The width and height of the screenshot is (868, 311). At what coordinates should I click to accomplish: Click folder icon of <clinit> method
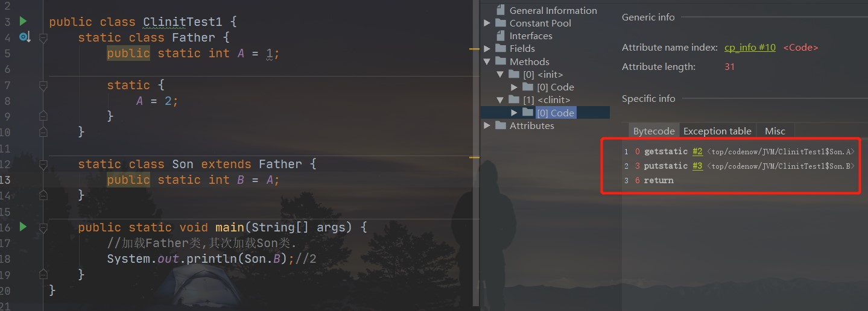click(514, 99)
